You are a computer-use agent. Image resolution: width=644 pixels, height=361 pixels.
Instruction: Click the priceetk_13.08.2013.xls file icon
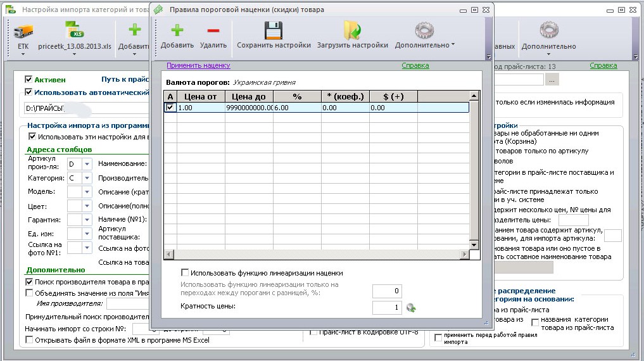[x=74, y=30]
